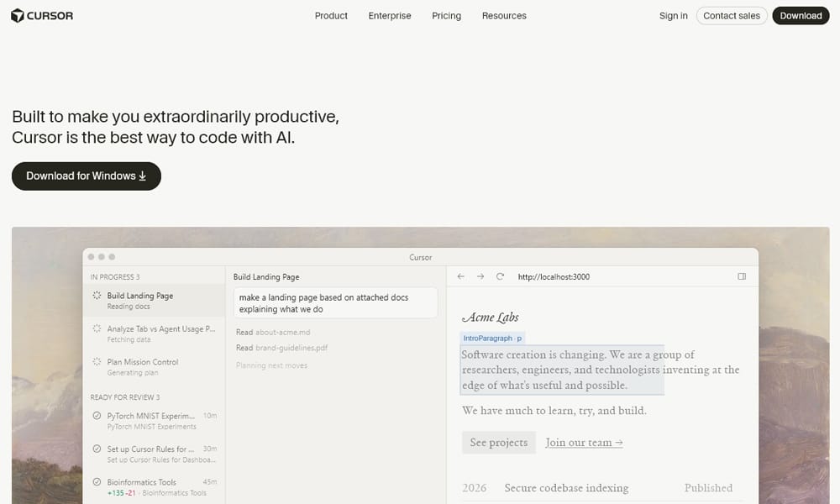Click the Contact sales button

point(731,16)
